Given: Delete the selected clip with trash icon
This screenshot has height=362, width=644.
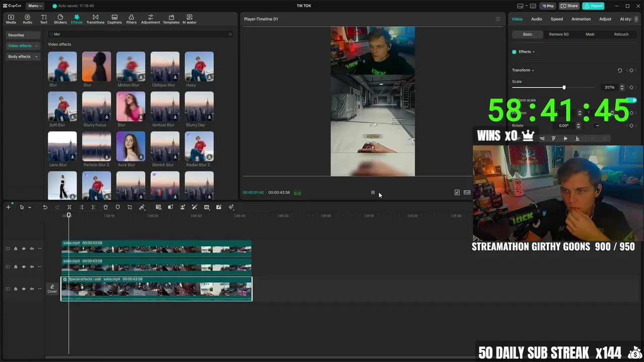Looking at the screenshot, I should coord(106,207).
